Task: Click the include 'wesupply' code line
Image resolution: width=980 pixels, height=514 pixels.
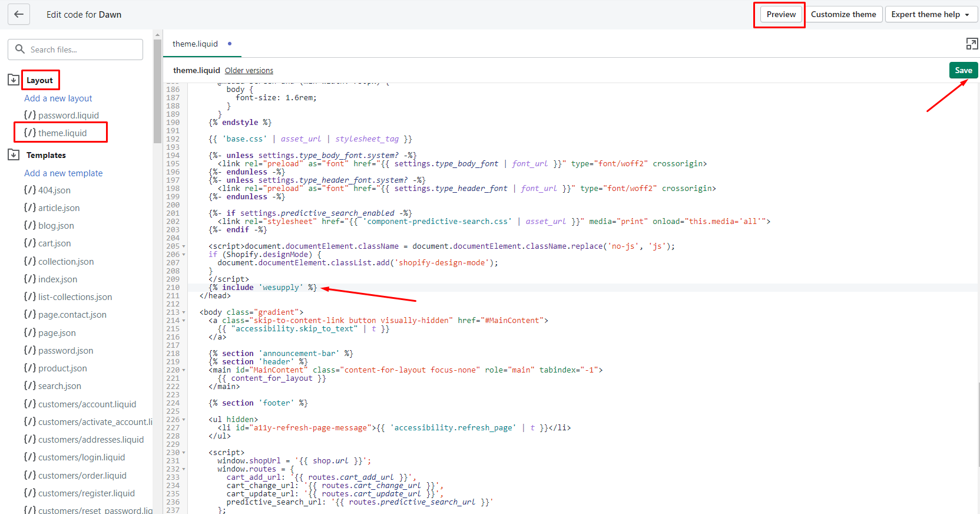Action: (x=263, y=288)
